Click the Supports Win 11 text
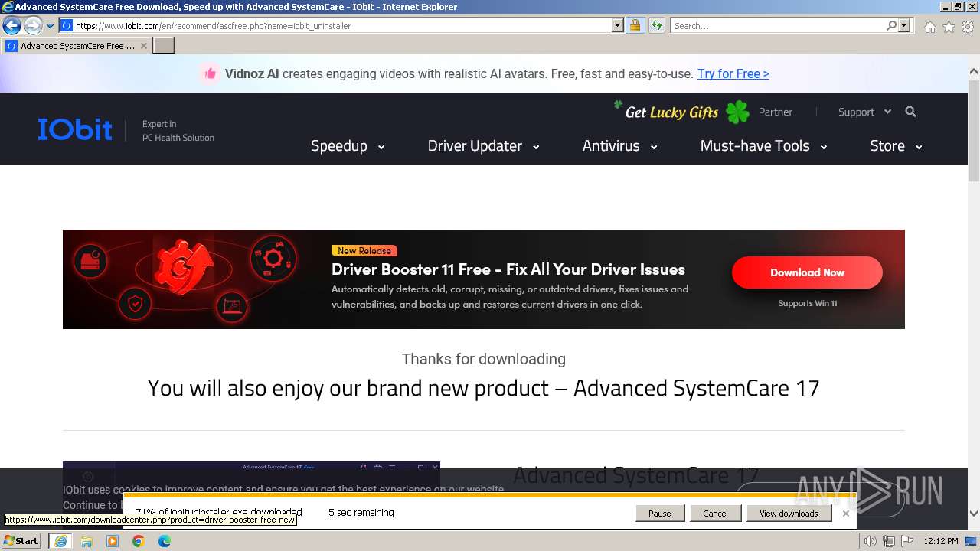The height and width of the screenshot is (551, 980). click(x=808, y=303)
